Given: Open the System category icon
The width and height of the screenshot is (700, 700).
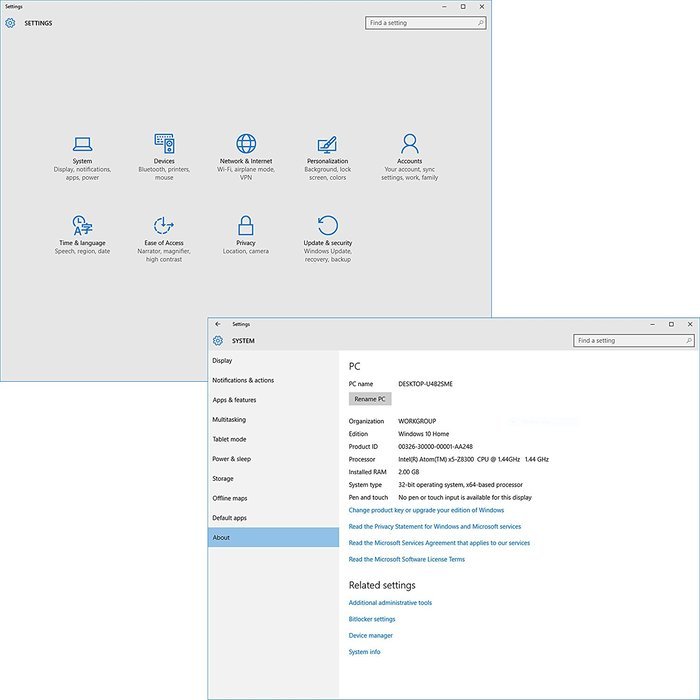Looking at the screenshot, I should 83,144.
